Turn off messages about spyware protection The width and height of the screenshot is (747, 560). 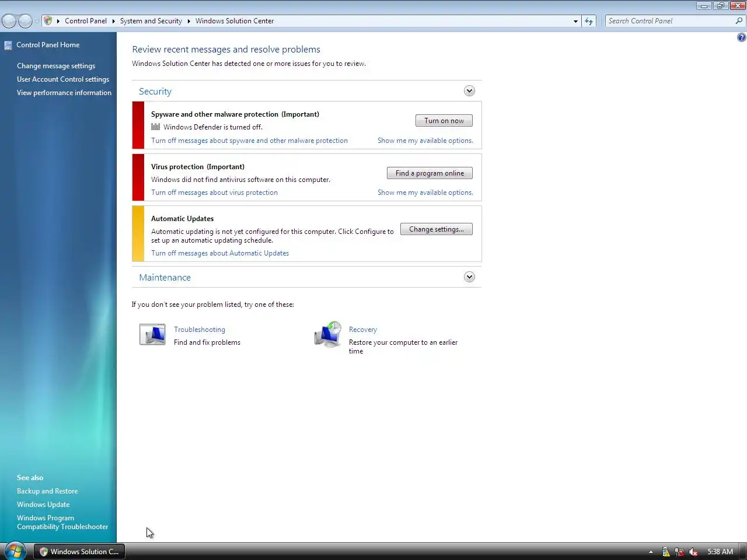click(x=249, y=141)
